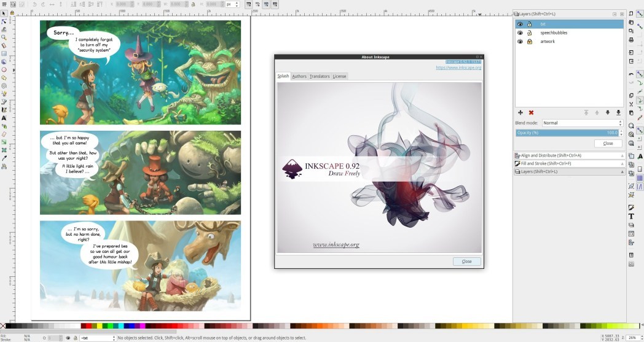Click the Inkscape 0.92 version label

pyautogui.click(x=463, y=62)
